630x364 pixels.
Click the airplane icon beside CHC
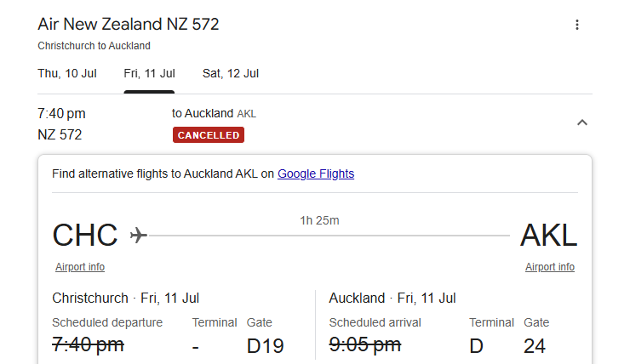point(139,236)
